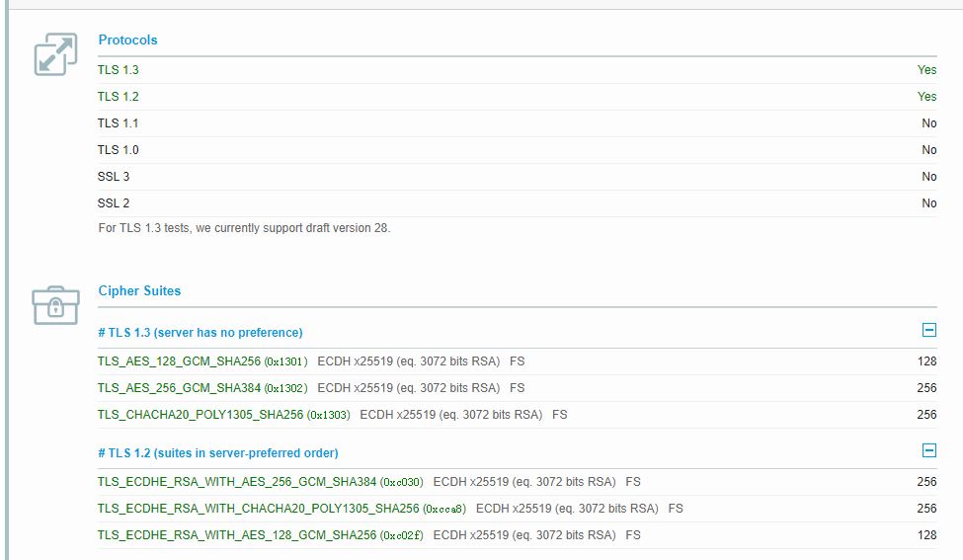Select the SSL 2 protocol row label
963x560 pixels.
click(114, 203)
